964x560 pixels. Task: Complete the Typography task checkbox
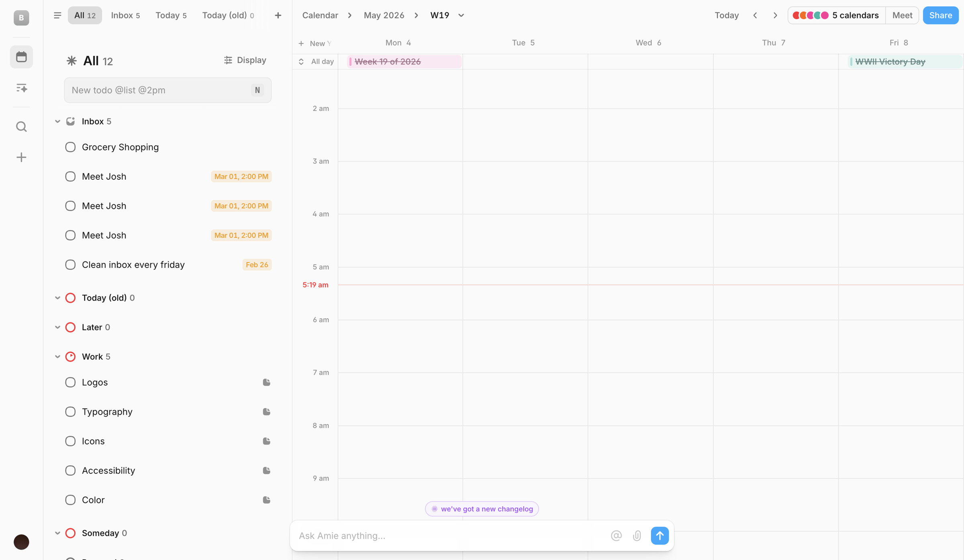70,411
